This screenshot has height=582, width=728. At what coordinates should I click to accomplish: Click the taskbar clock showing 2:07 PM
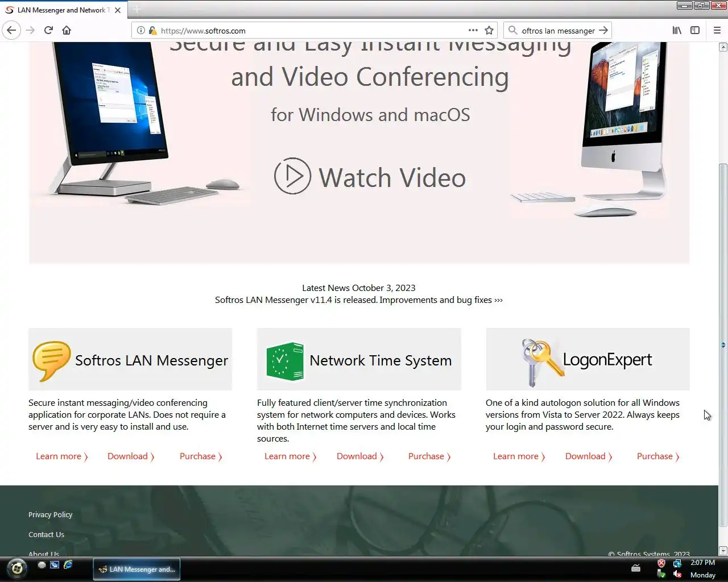(x=702, y=563)
